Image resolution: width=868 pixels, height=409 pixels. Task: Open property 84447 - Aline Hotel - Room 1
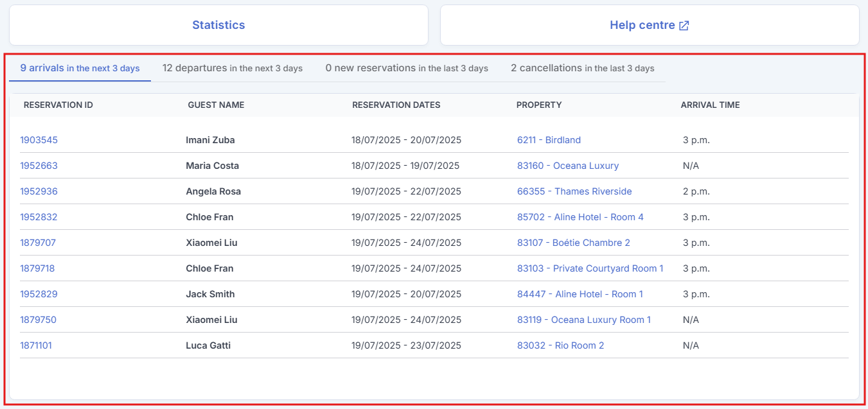[x=580, y=294]
